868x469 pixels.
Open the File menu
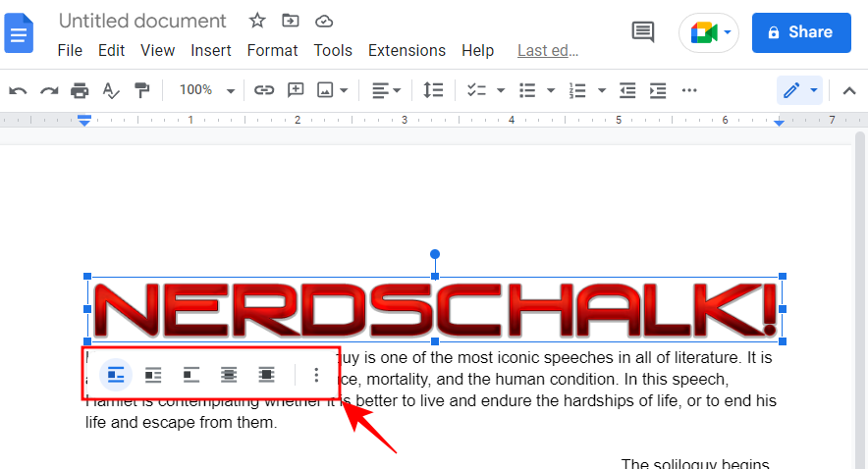tap(70, 50)
